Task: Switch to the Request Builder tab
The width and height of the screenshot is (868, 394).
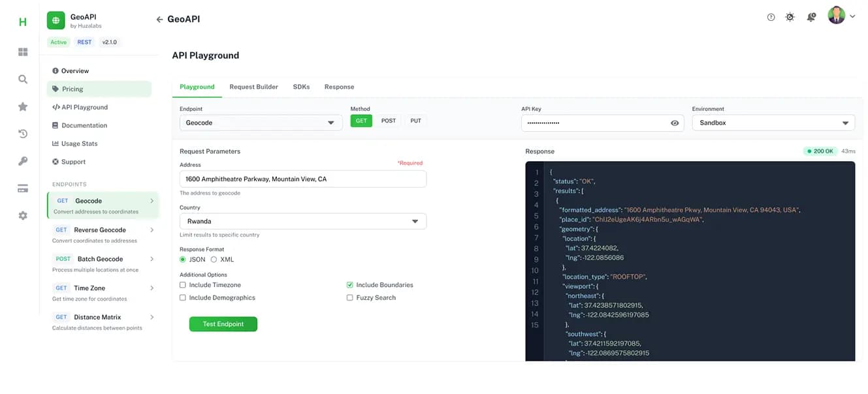Action: 253,87
